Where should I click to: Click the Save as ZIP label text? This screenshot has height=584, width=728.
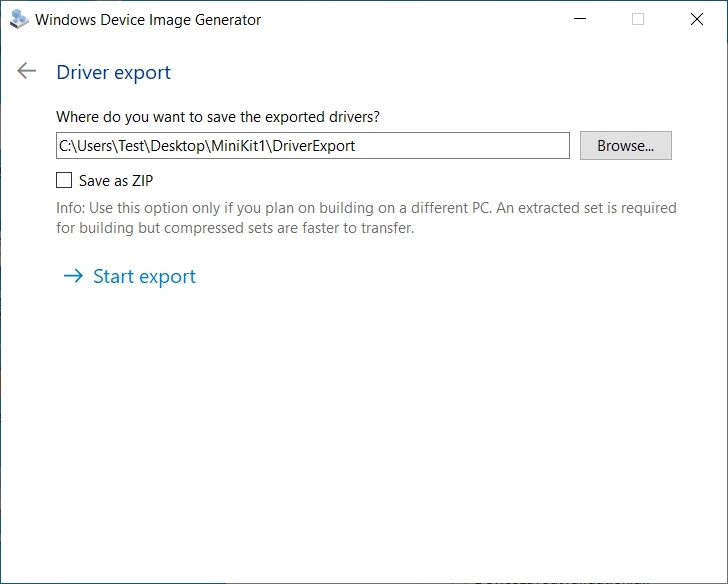116,181
